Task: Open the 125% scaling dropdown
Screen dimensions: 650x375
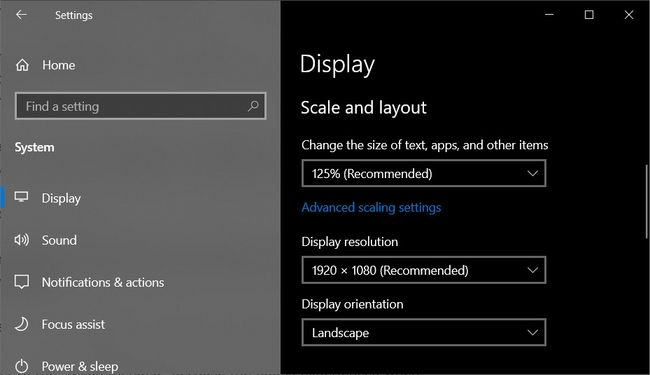Action: (x=424, y=173)
